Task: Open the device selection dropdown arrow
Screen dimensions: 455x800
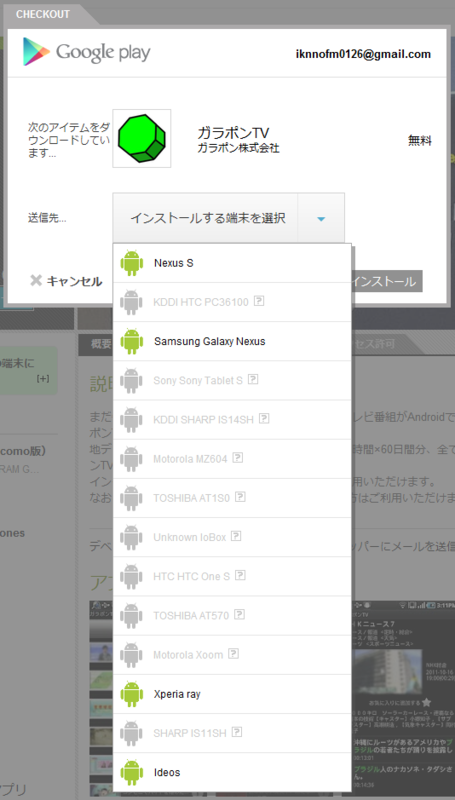Action: (321, 218)
